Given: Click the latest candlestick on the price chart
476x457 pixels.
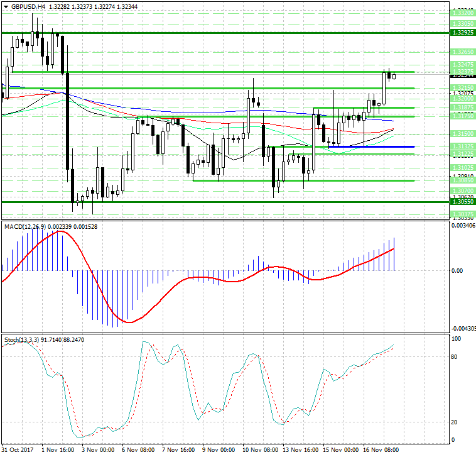Looking at the screenshot, I should (x=394, y=76).
